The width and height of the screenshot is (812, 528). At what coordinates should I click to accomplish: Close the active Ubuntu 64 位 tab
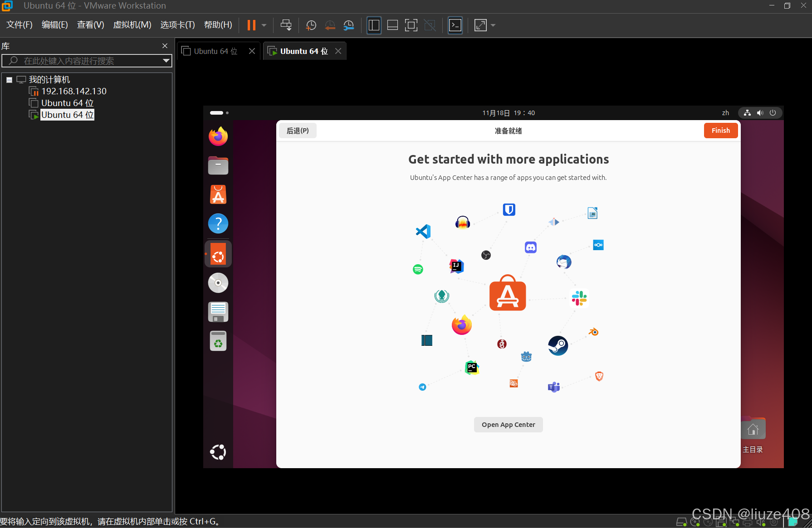338,51
